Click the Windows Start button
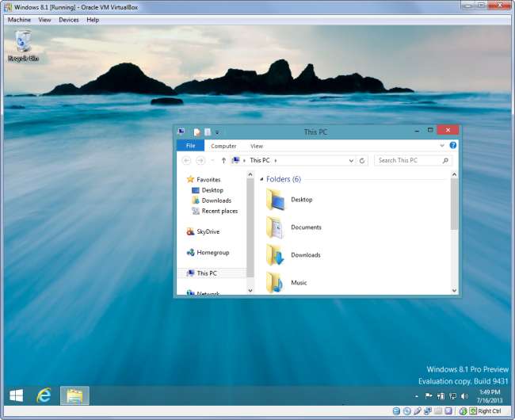 tap(16, 395)
